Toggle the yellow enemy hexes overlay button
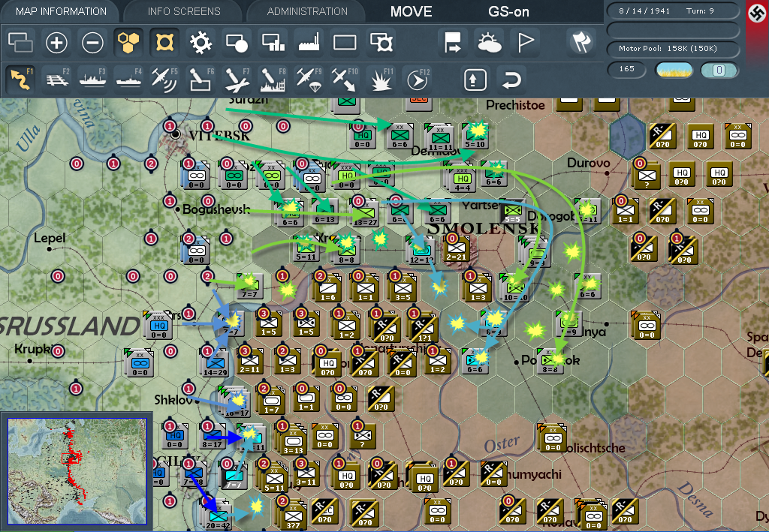This screenshot has width=769, height=532. click(x=164, y=43)
